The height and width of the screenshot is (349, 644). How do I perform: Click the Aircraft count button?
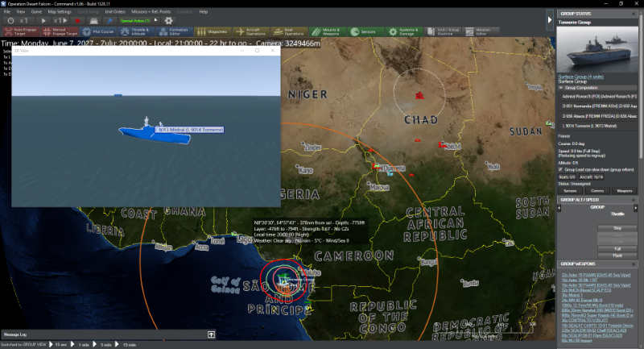tap(591, 177)
